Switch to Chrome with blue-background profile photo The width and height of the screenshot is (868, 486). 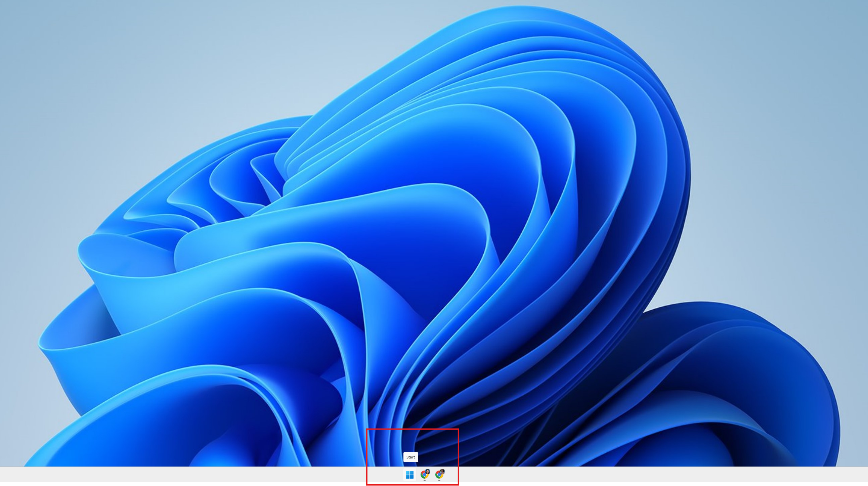[x=424, y=475]
